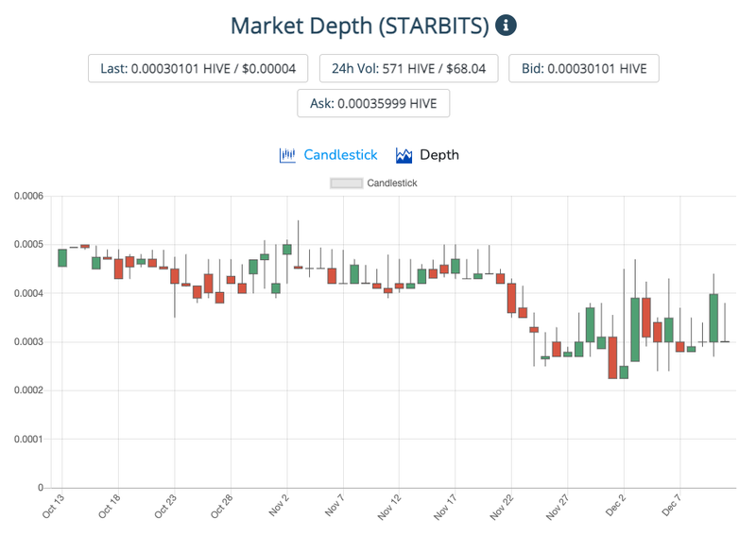The width and height of the screenshot is (756, 537).
Task: Click the Nov 2 date axis label
Action: 279,505
